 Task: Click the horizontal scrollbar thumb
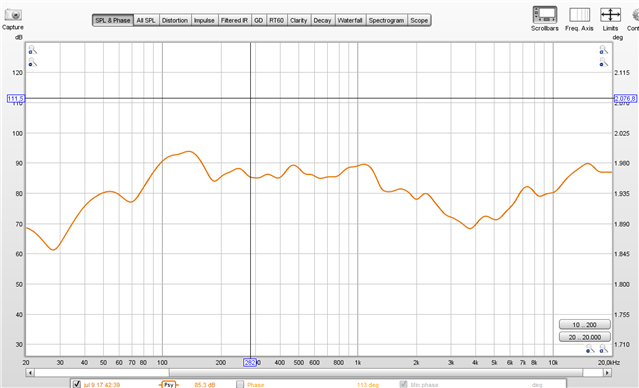tap(376, 373)
